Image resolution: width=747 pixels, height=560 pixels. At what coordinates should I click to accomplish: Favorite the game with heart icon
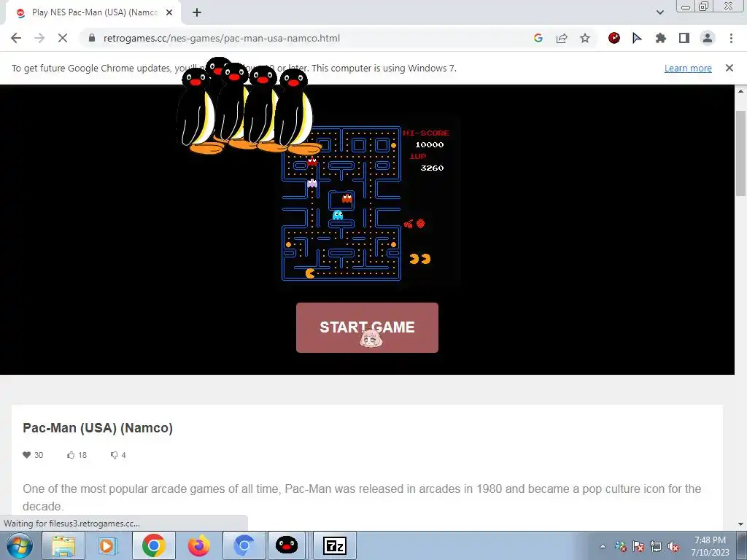click(27, 455)
